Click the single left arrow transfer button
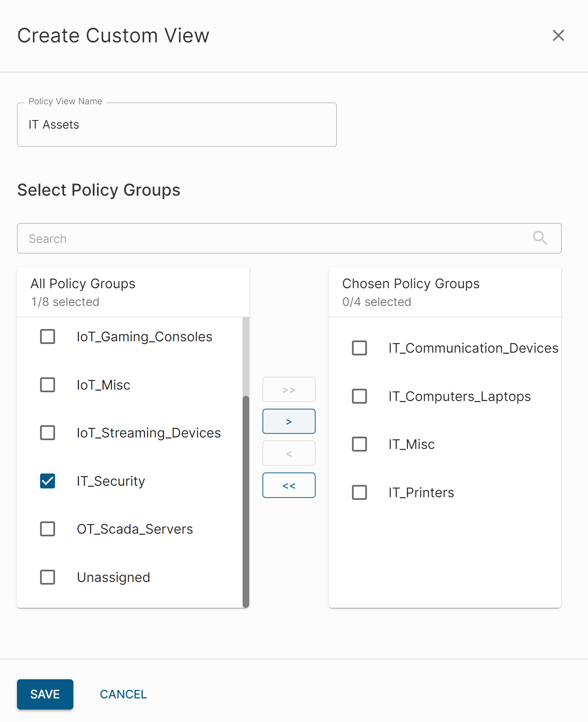 point(289,453)
